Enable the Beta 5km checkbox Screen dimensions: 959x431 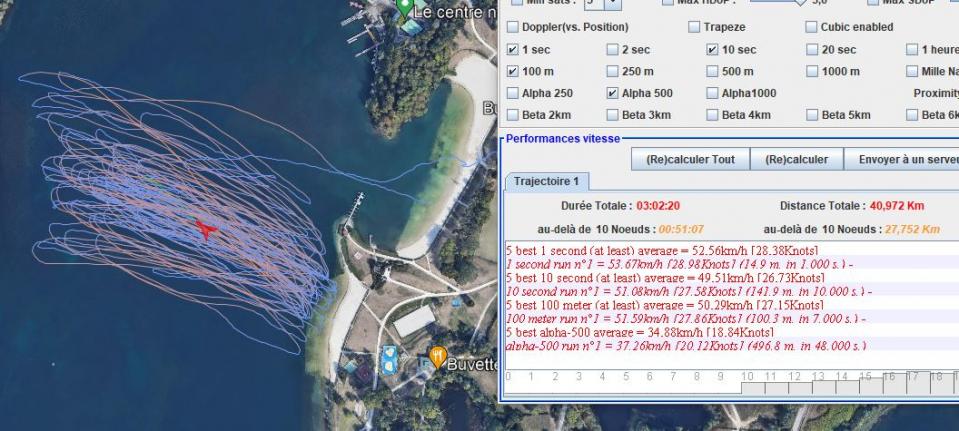click(812, 115)
